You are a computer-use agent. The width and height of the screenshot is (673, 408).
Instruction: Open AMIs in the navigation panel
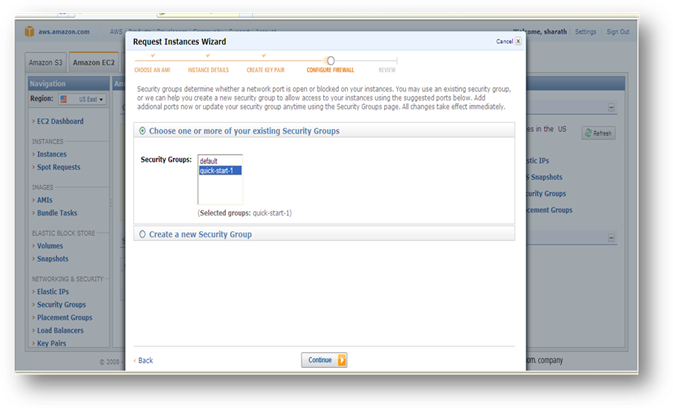[x=45, y=200]
